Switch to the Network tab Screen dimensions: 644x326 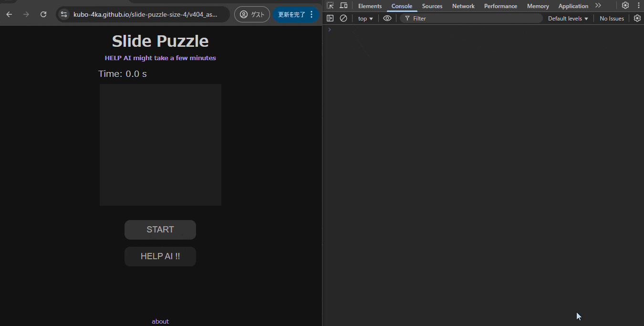[463, 6]
